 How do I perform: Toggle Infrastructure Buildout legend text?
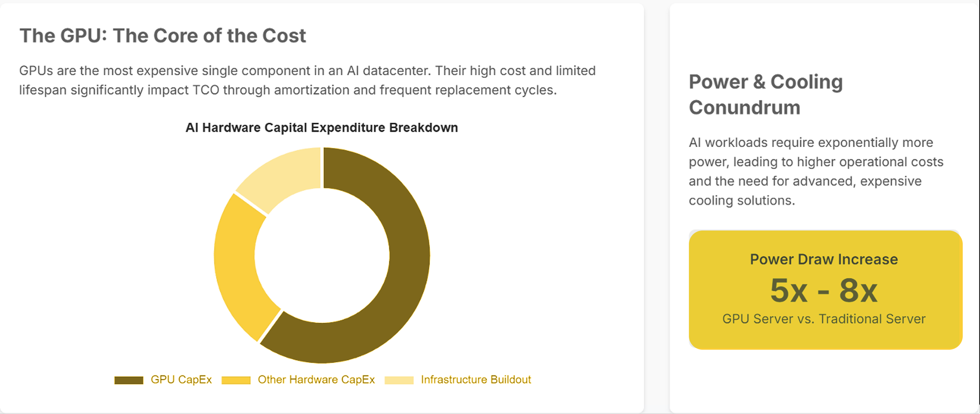[x=475, y=379]
